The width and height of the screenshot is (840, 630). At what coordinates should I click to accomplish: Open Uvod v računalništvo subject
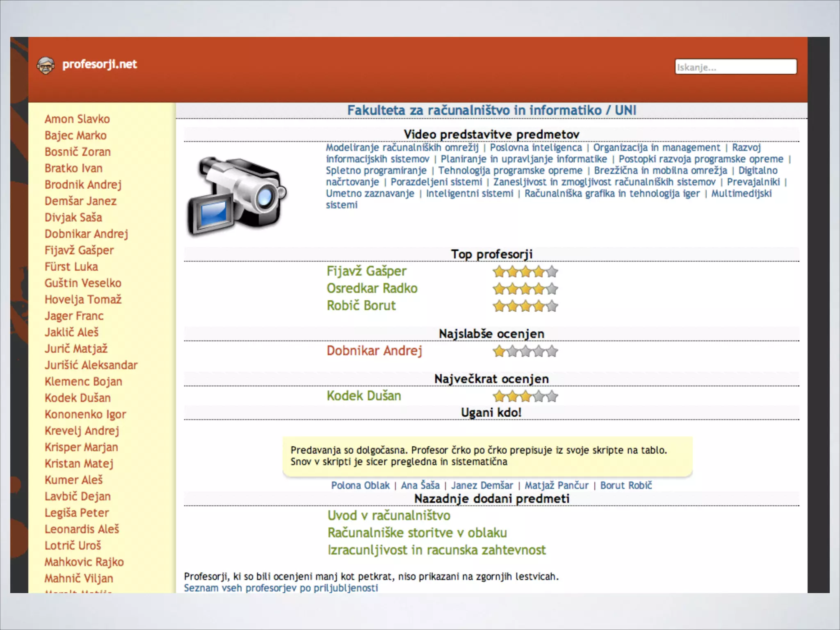389,516
